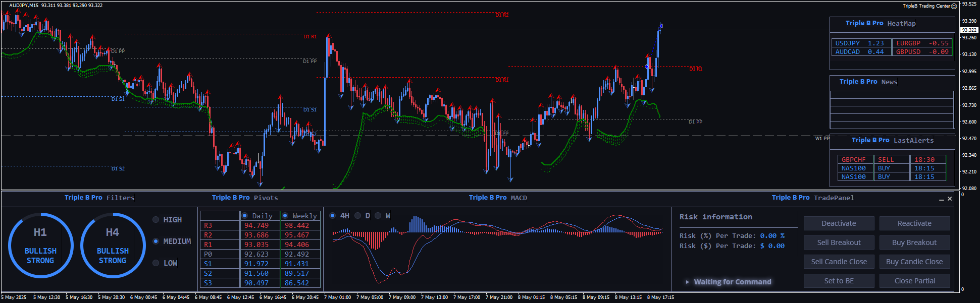
Task: Click EURGBP cell in the HeatMap
Action: point(922,43)
